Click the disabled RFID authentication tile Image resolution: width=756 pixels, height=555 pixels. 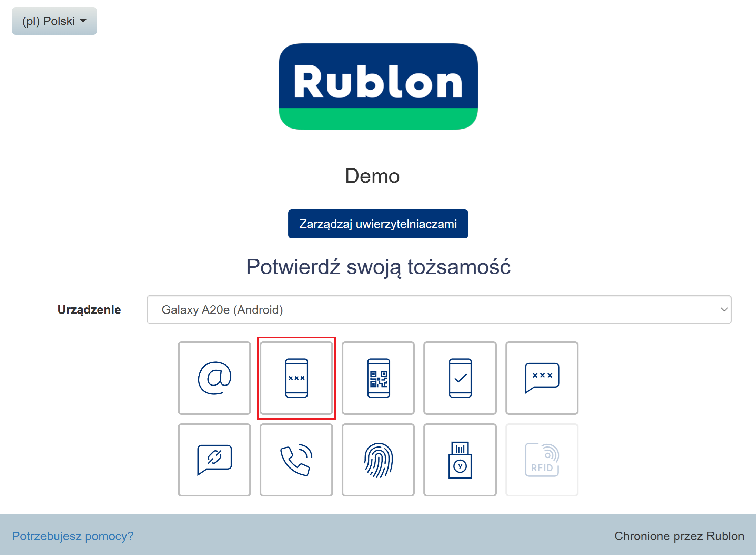pyautogui.click(x=542, y=460)
